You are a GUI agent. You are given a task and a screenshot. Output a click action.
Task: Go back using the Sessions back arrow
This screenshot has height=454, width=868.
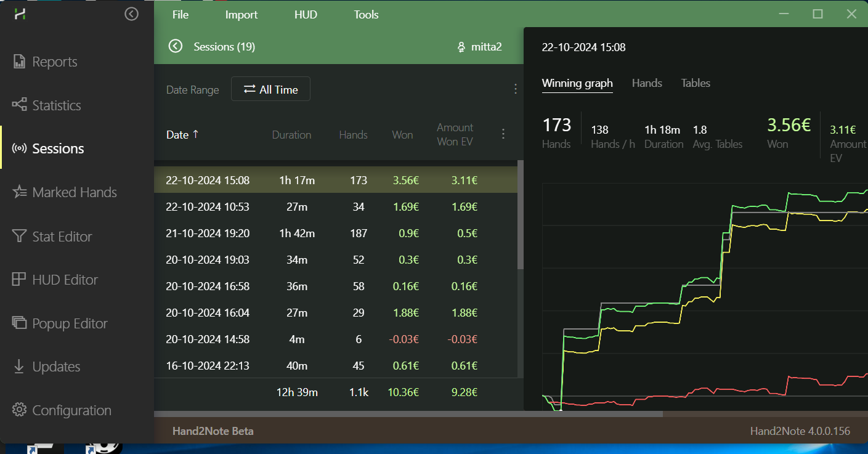pos(176,46)
